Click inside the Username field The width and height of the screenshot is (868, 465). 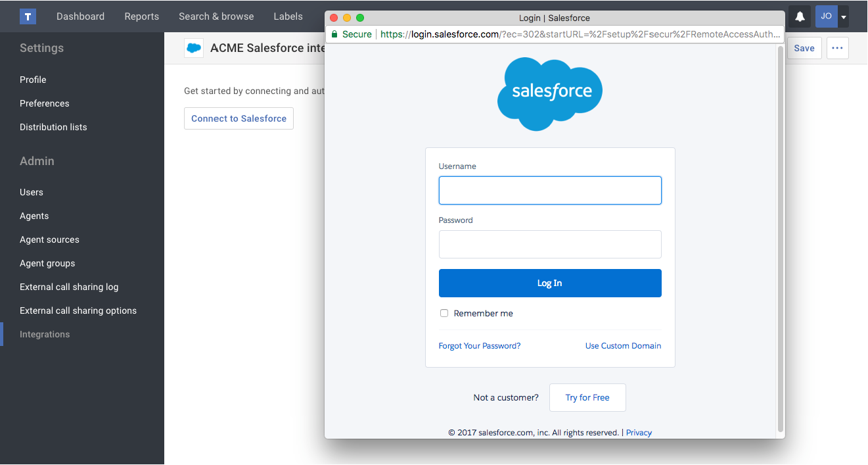coord(549,190)
